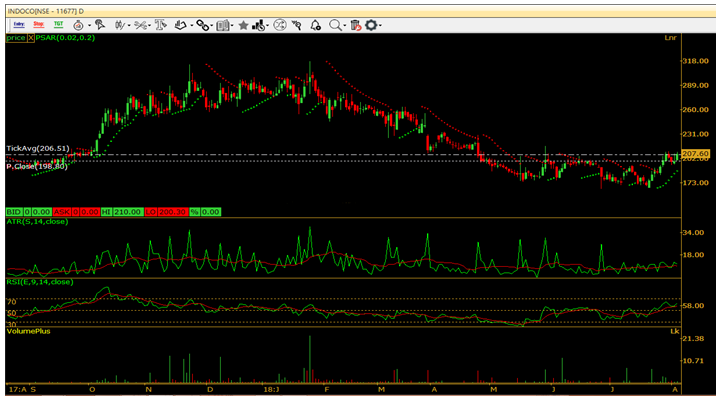
Task: Expand the layers tool dropdown arrow
Action: tap(192, 25)
